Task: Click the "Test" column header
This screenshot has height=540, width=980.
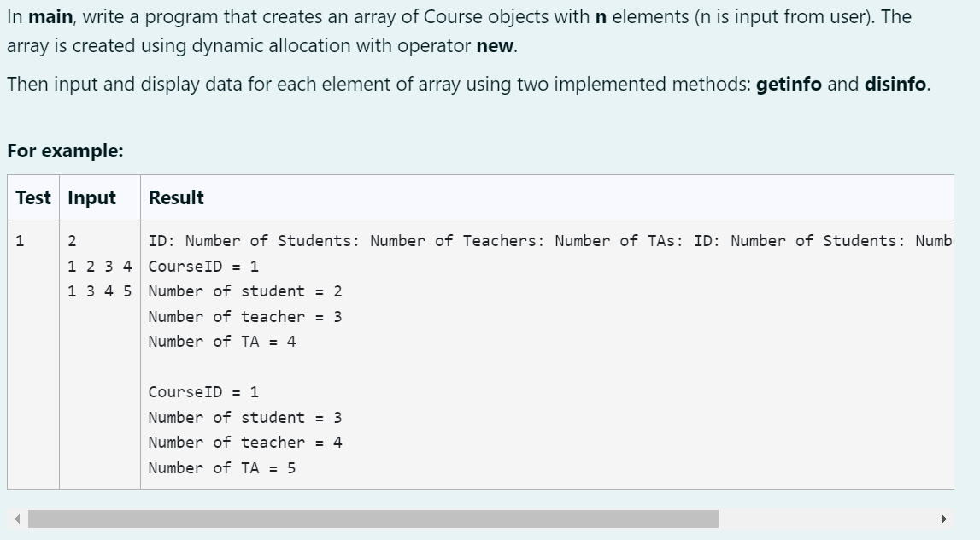Action: tap(33, 197)
